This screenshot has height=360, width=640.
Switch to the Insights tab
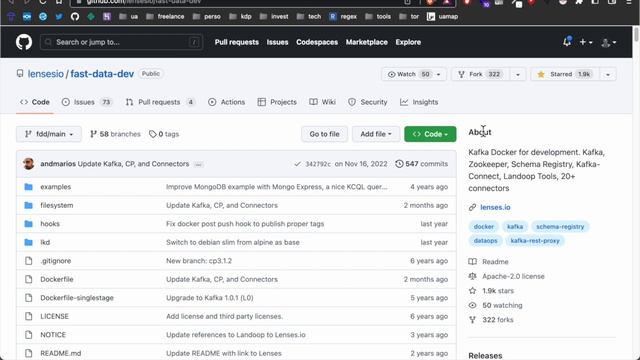click(419, 102)
